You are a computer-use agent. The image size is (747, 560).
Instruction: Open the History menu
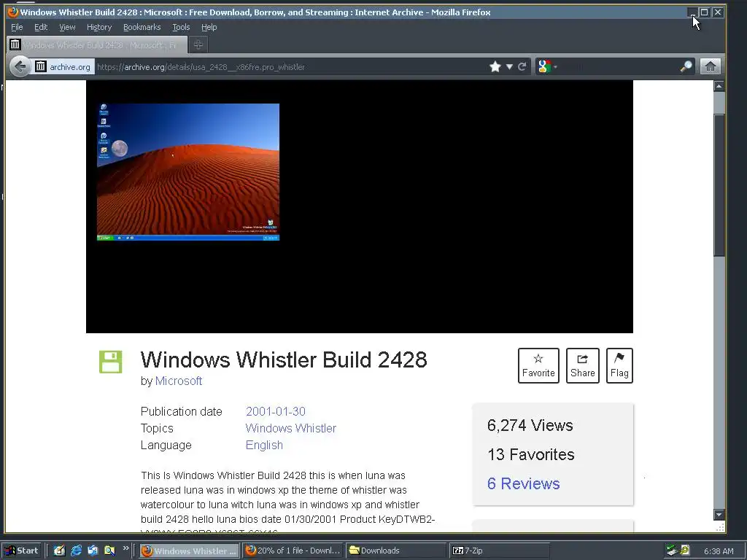coord(99,27)
